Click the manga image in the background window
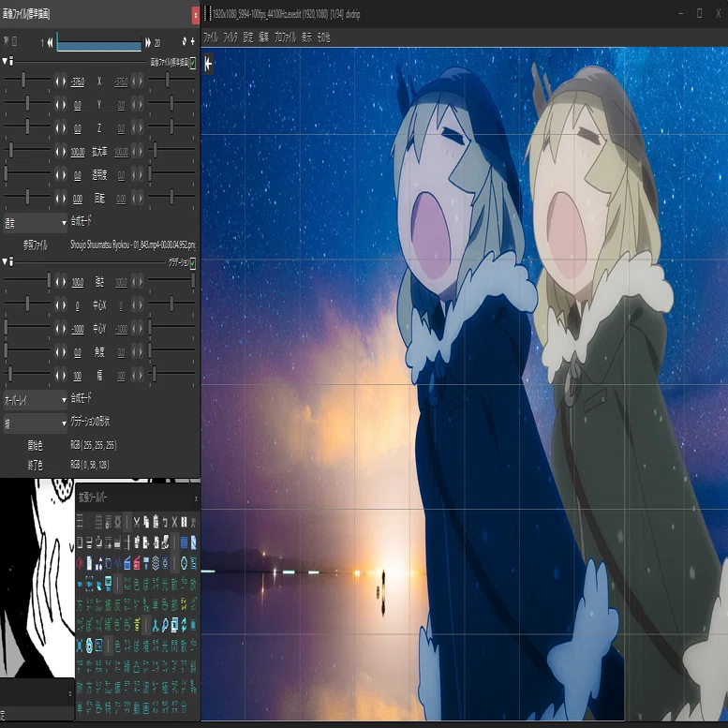Viewport: 728px width, 728px height. pyautogui.click(x=37, y=578)
